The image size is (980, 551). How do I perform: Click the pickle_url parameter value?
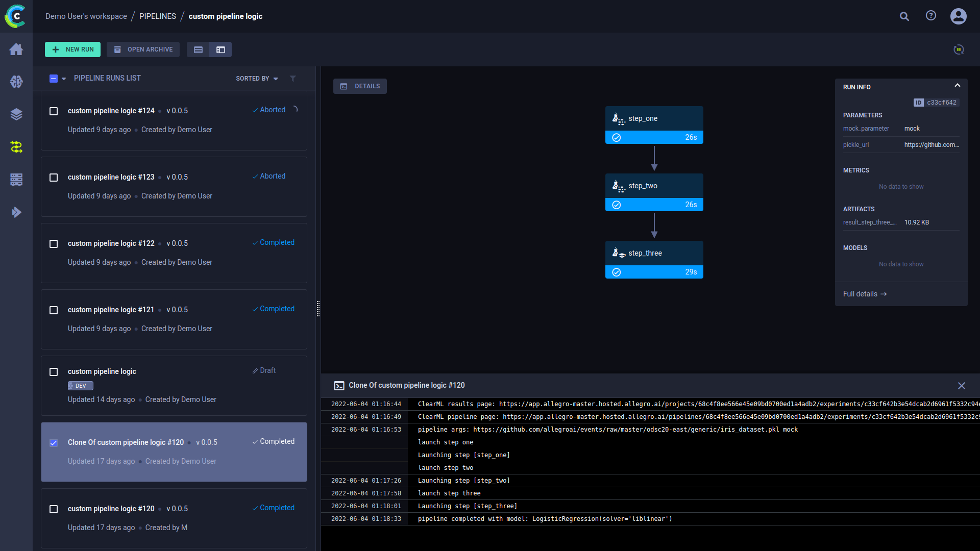tap(932, 145)
